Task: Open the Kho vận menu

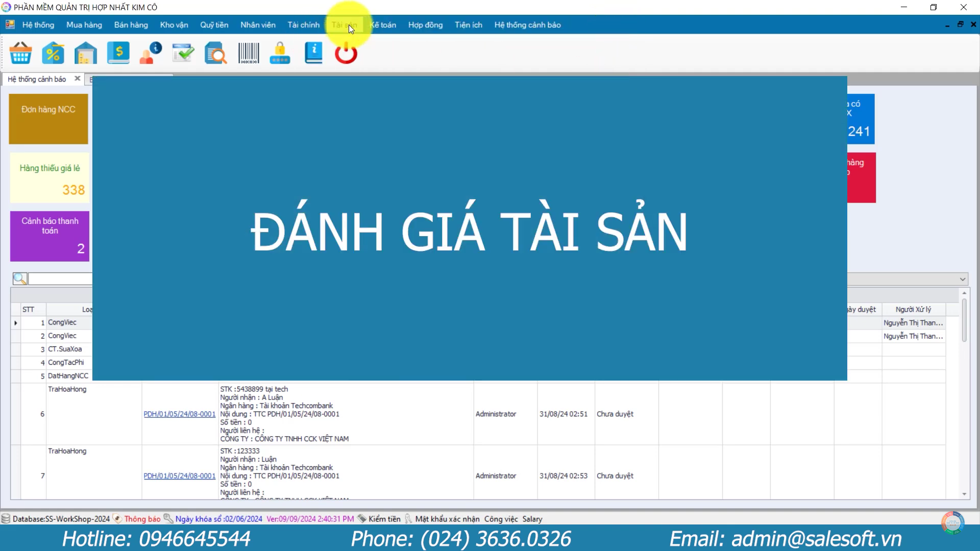Action: pos(174,24)
